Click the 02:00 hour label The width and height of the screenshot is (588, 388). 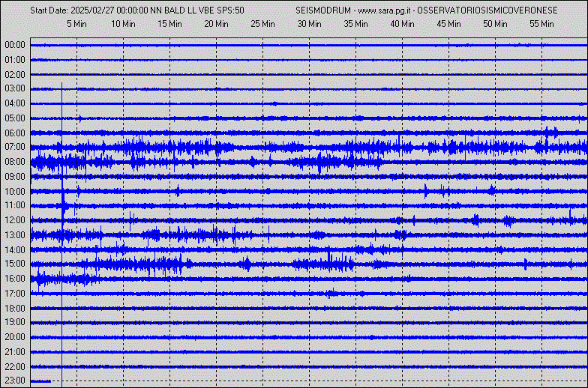click(x=15, y=75)
